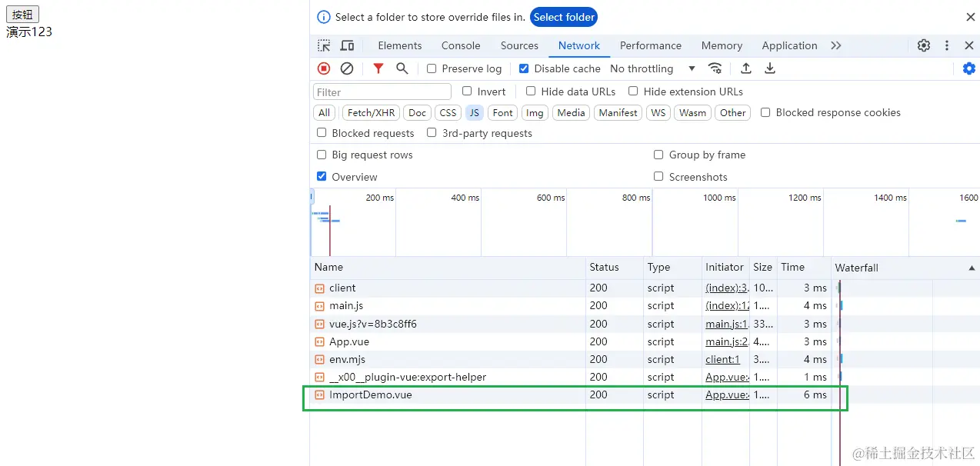The height and width of the screenshot is (466, 980).
Task: Filter by Font requests
Action: (x=503, y=112)
